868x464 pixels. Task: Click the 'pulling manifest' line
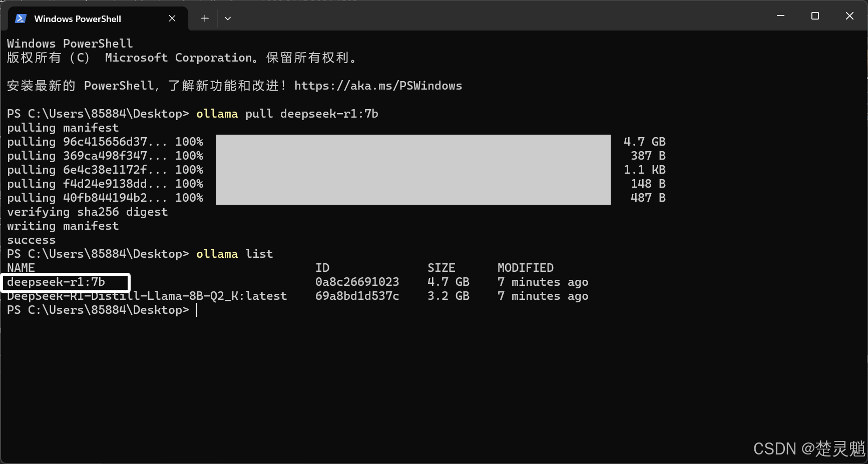tap(63, 128)
